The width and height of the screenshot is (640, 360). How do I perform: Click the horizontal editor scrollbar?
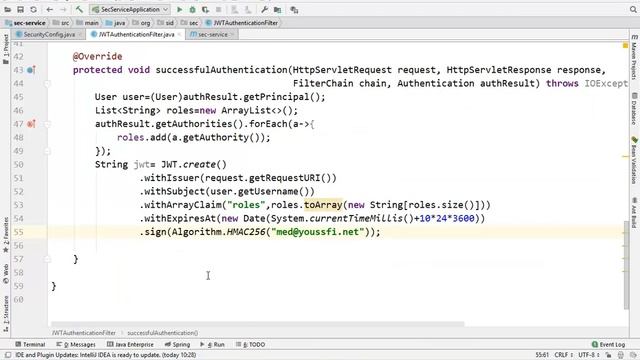pos(257,324)
